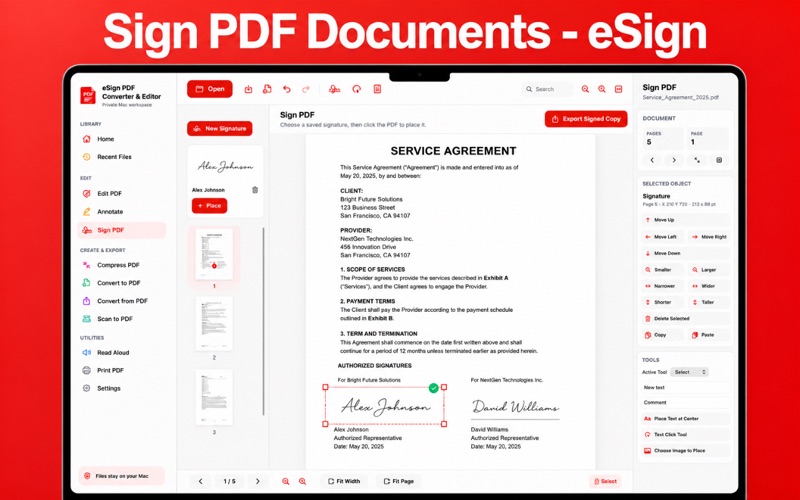Zoom in using the top toolbar magnifier
800x500 pixels.
pyautogui.click(x=602, y=89)
